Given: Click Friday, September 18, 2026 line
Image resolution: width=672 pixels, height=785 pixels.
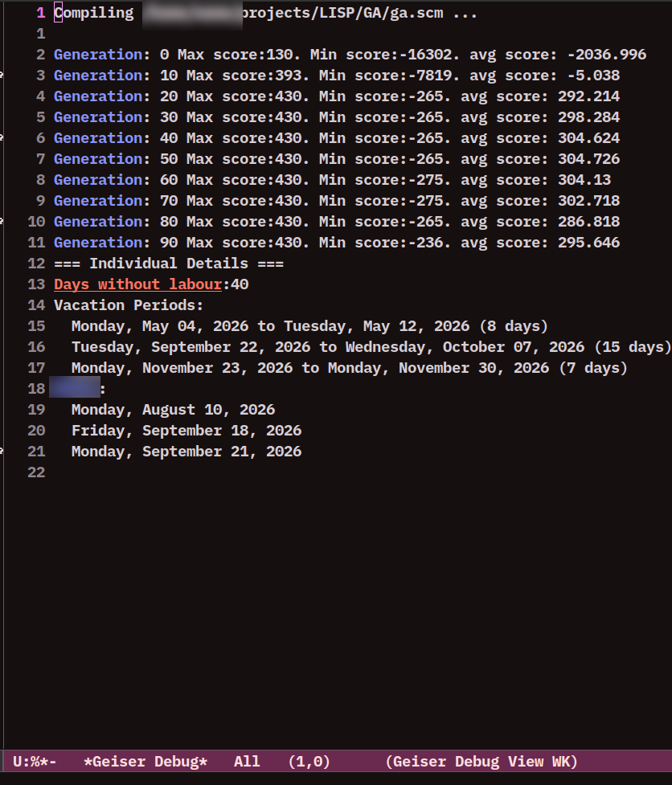Looking at the screenshot, I should click(186, 431).
